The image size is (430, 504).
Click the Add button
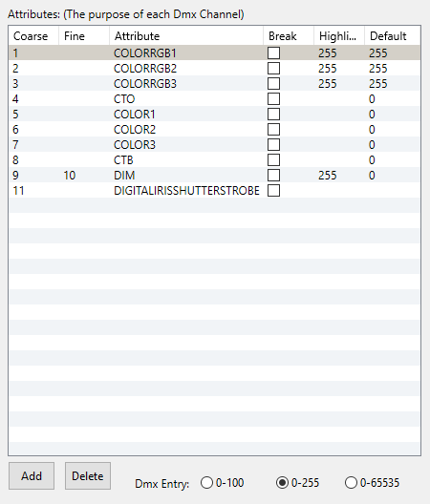[32, 475]
